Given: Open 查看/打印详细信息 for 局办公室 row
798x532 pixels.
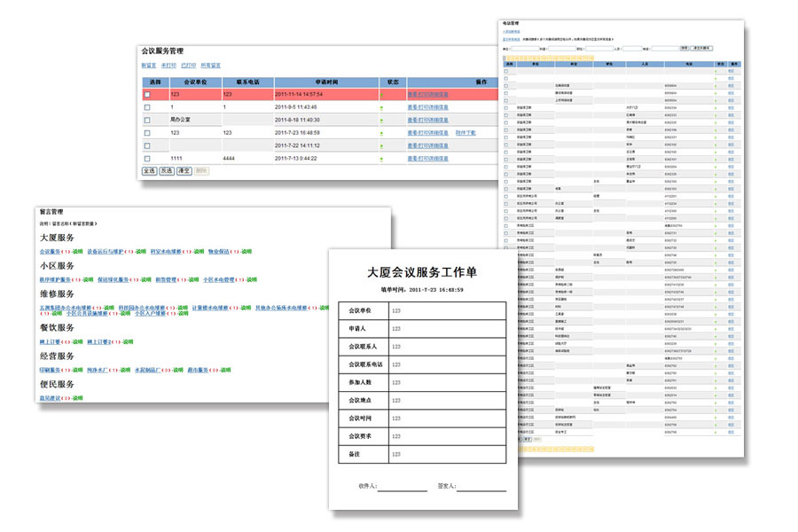Looking at the screenshot, I should [x=428, y=121].
